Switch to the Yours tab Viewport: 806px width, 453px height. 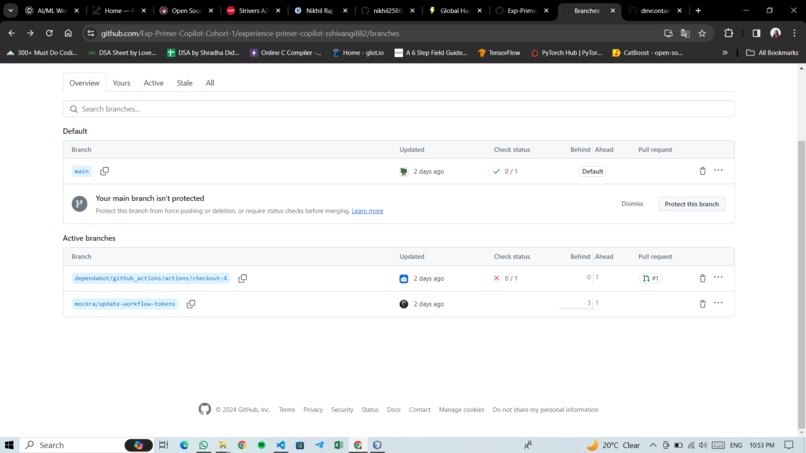[121, 83]
